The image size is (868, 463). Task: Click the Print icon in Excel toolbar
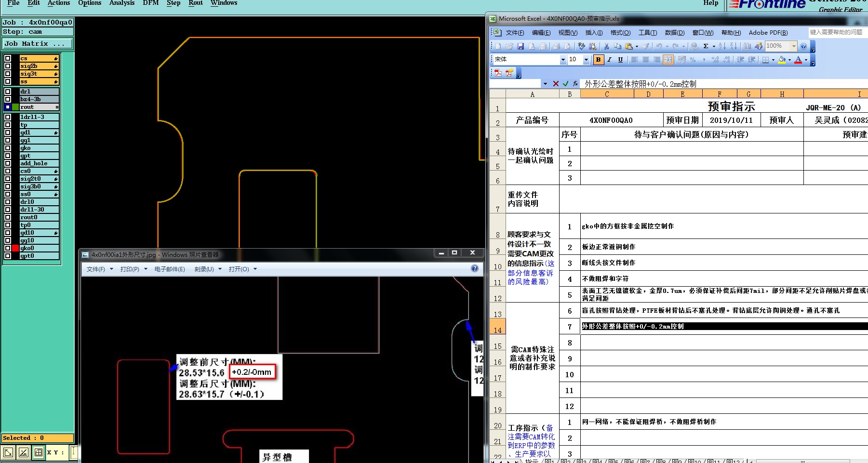(x=556, y=46)
